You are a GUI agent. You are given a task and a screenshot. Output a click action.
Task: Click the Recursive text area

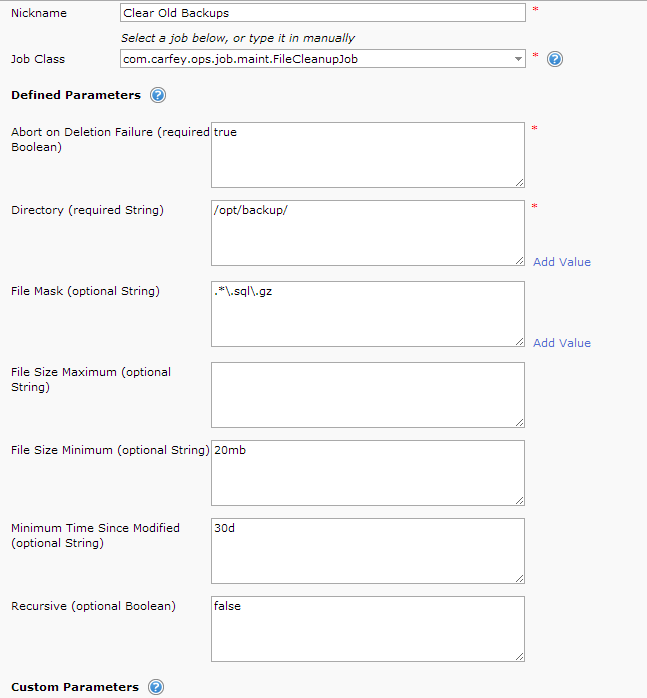[x=367, y=628]
